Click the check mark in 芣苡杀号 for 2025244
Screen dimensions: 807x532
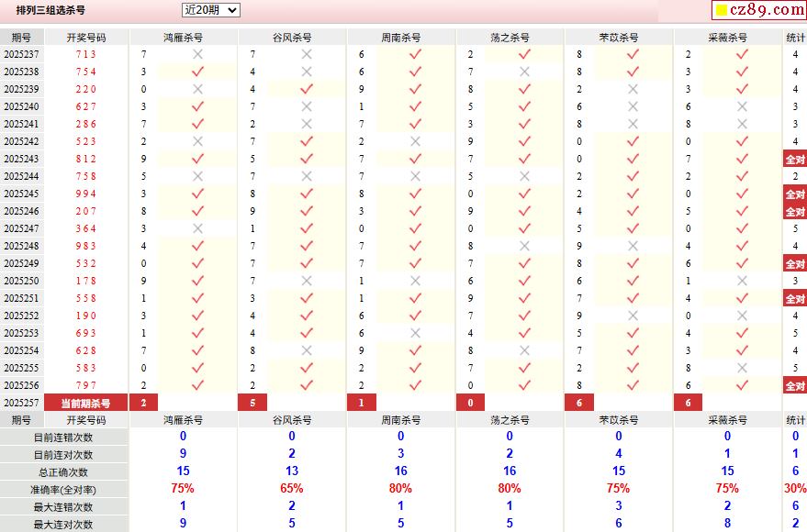click(x=633, y=176)
